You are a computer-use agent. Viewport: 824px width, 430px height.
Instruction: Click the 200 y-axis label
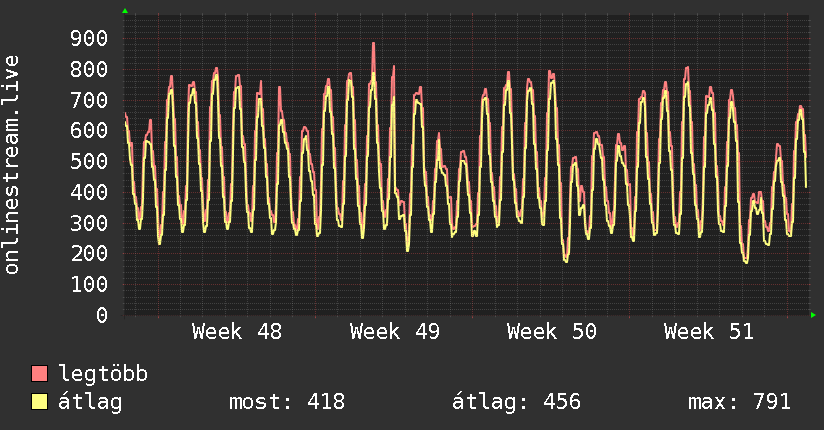coord(89,253)
